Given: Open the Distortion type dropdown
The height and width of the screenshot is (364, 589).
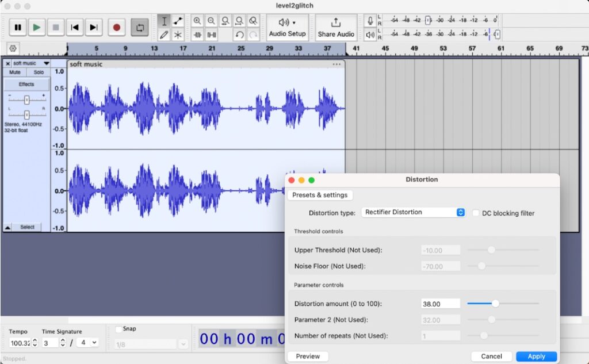Looking at the screenshot, I should tap(413, 212).
